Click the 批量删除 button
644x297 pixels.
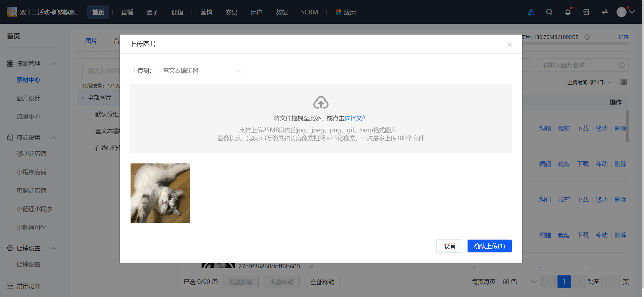[x=240, y=282]
